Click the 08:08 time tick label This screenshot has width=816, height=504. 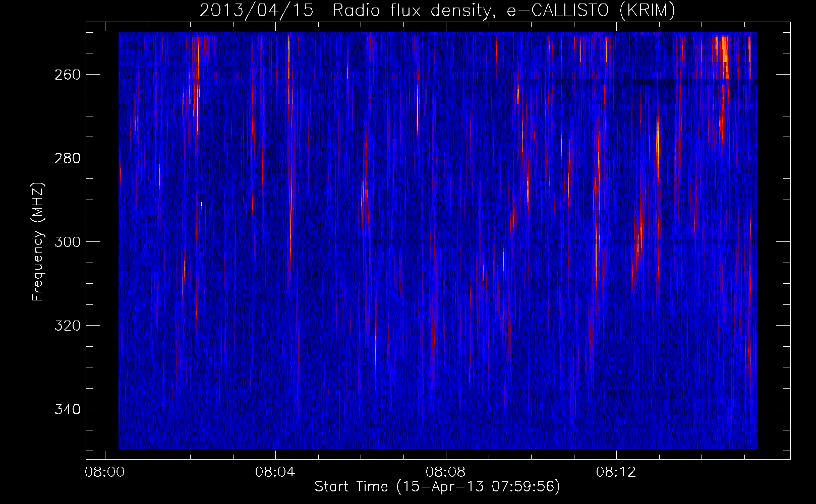coord(446,472)
